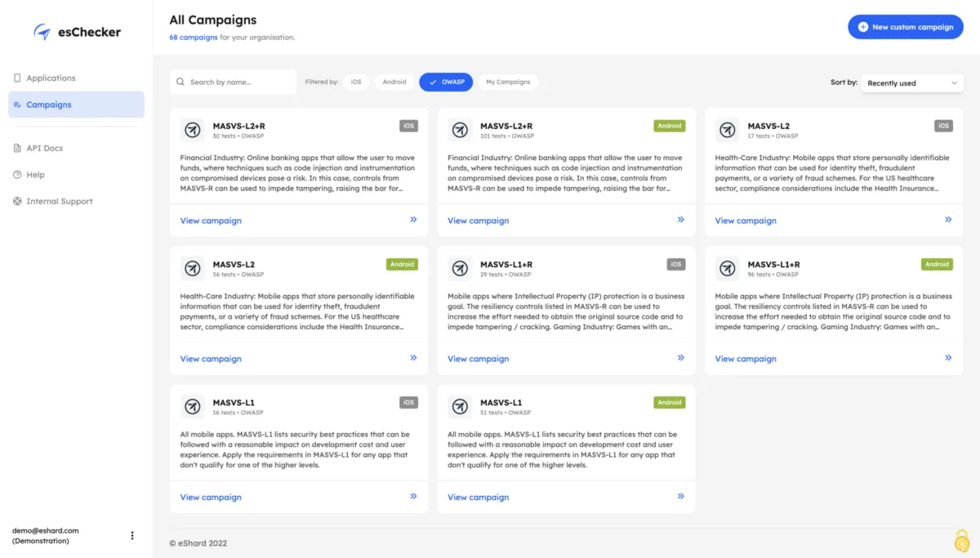Toggle the Android filter chip

pos(394,82)
